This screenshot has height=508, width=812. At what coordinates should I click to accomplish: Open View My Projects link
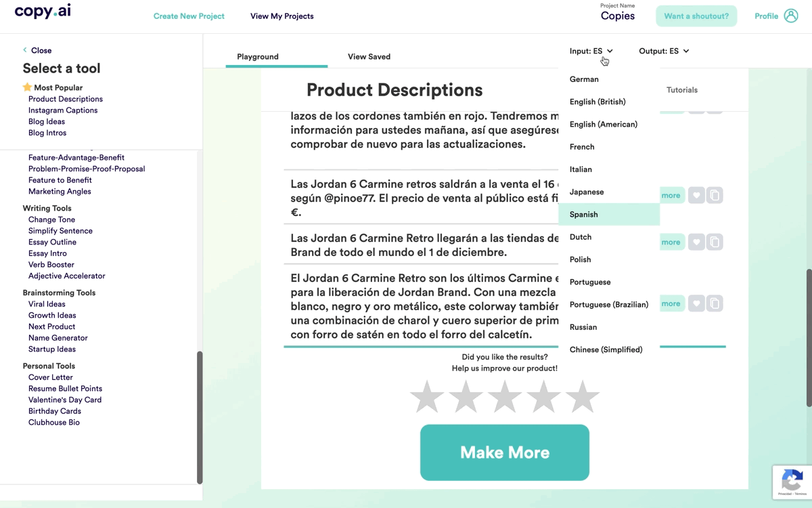pyautogui.click(x=281, y=16)
